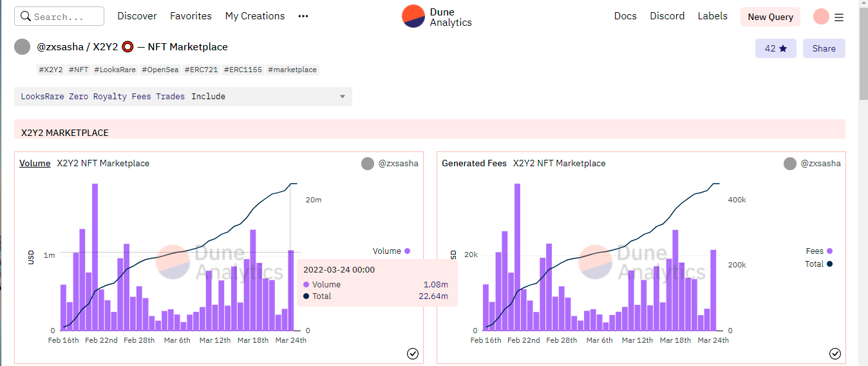Click the zxsasha avatar beside dashboard title
Screen dimensions: 868x366
click(23, 47)
